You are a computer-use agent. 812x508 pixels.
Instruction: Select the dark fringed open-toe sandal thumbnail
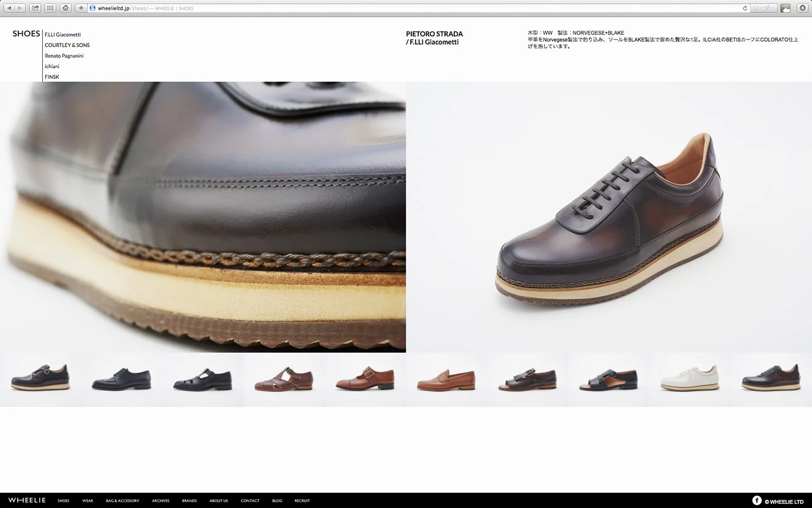click(528, 380)
